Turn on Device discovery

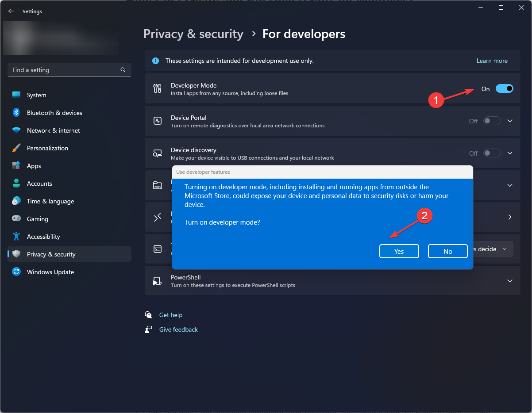point(492,153)
